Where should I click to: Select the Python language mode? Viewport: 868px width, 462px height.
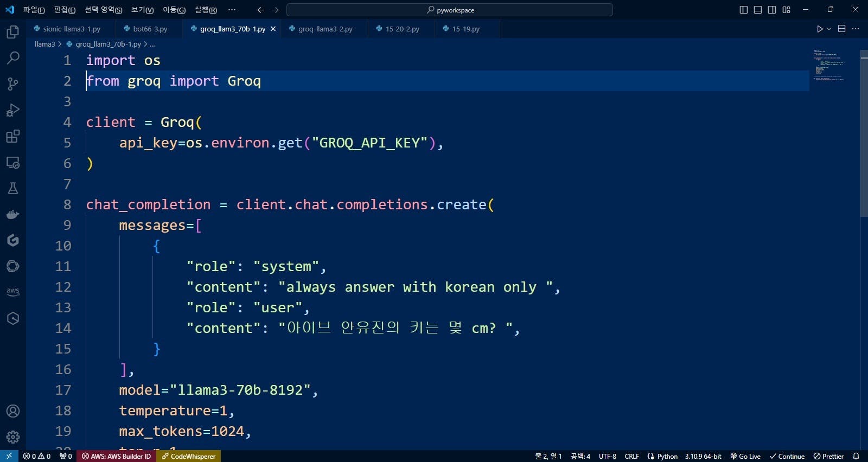[x=667, y=456]
